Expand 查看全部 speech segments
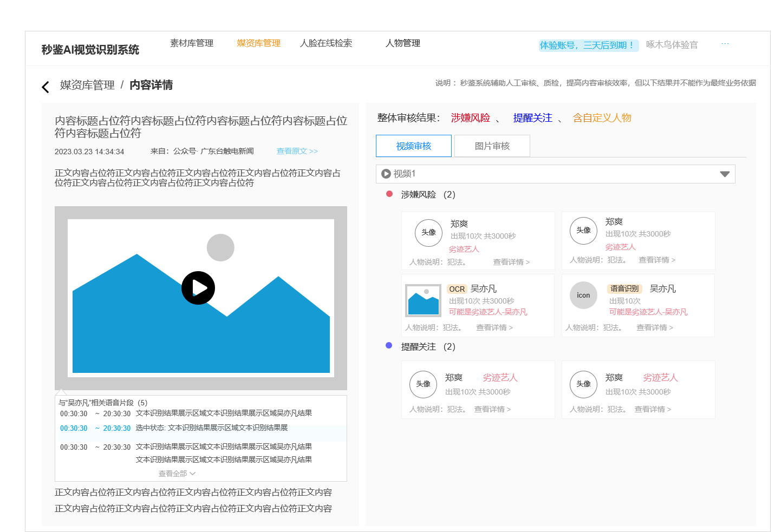The image size is (775, 532). [x=177, y=474]
